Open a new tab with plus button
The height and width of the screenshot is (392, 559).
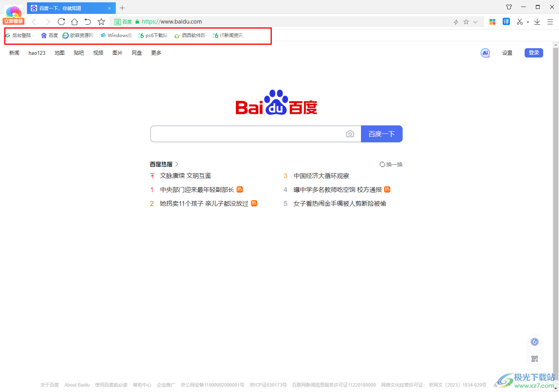coord(122,8)
